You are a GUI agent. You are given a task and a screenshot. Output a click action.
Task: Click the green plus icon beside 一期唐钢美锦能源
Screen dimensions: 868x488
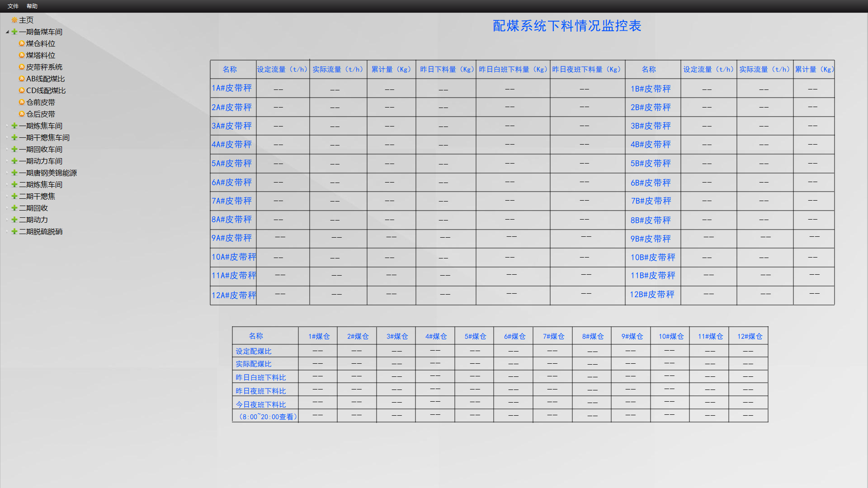tap(14, 173)
